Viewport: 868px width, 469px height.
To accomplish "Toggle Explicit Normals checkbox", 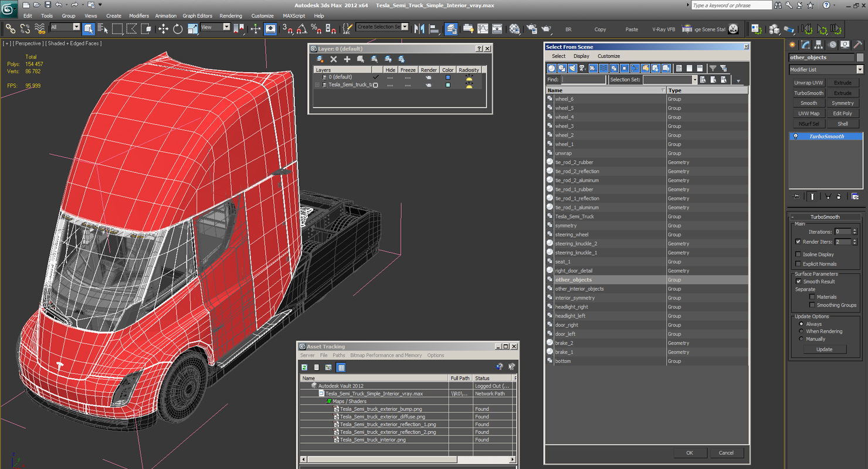I will coord(798,264).
